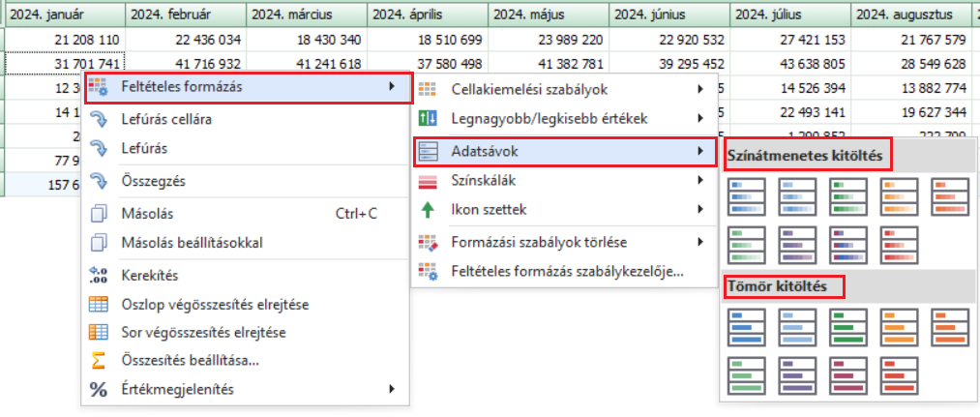Viewport: 980px width, 417px height.
Task: Click the Értékmegjelenítés percent icon
Action: point(99,389)
